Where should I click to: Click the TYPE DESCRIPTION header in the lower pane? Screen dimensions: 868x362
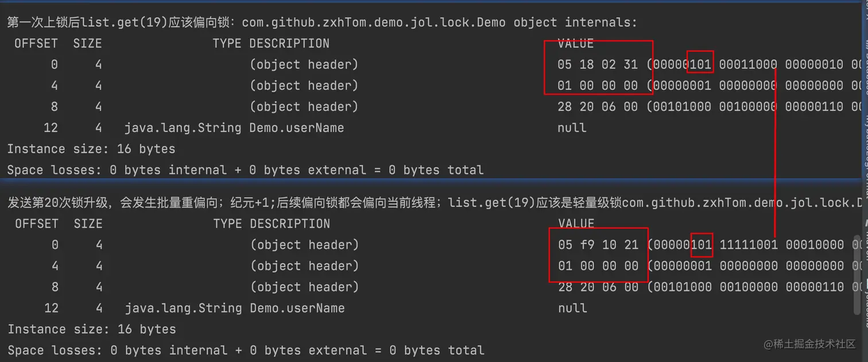pyautogui.click(x=272, y=224)
